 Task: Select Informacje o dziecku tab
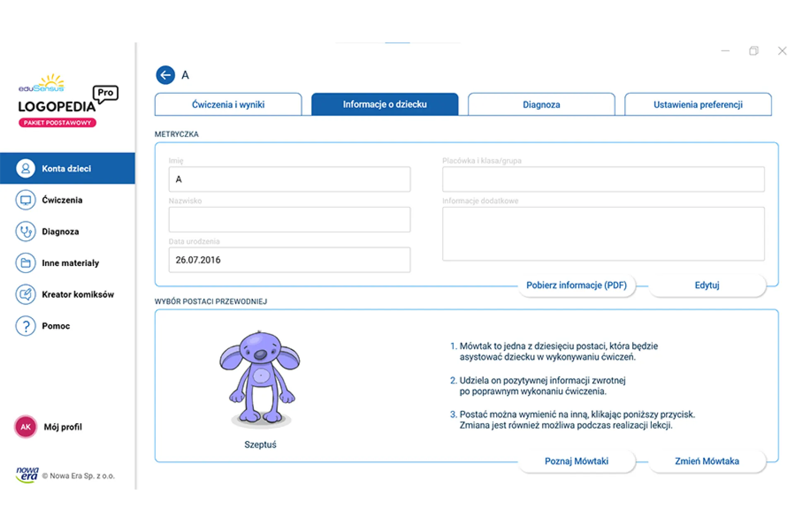385,104
